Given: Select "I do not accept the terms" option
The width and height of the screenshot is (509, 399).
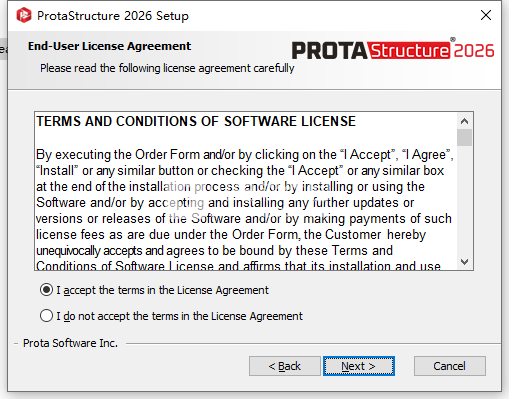Looking at the screenshot, I should 46,315.
